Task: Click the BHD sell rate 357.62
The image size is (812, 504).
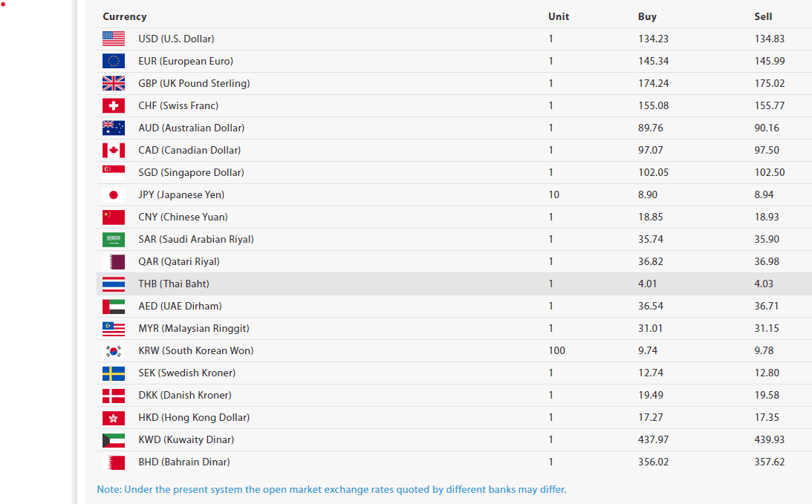Action: (769, 462)
